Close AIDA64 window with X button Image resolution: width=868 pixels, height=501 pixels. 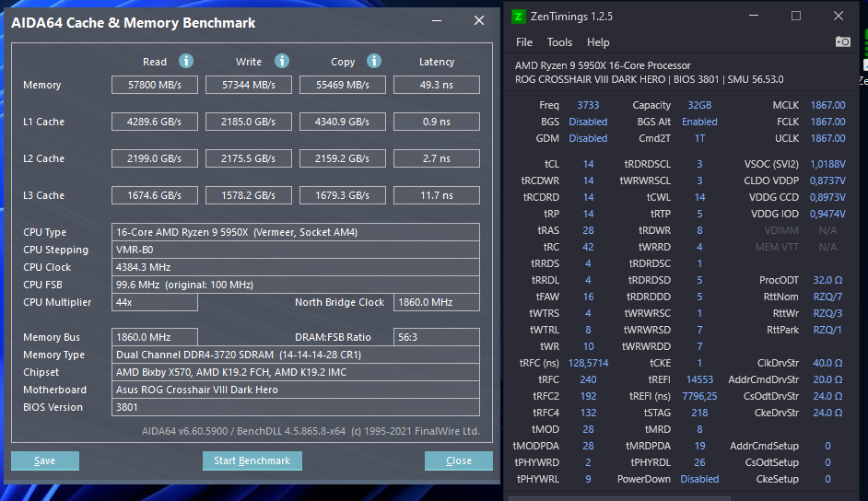click(x=479, y=20)
